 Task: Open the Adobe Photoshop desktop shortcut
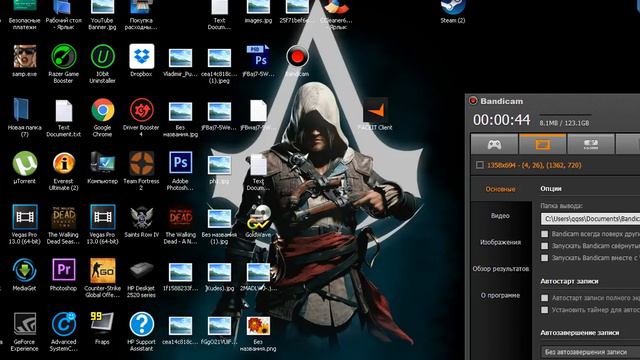[180, 171]
